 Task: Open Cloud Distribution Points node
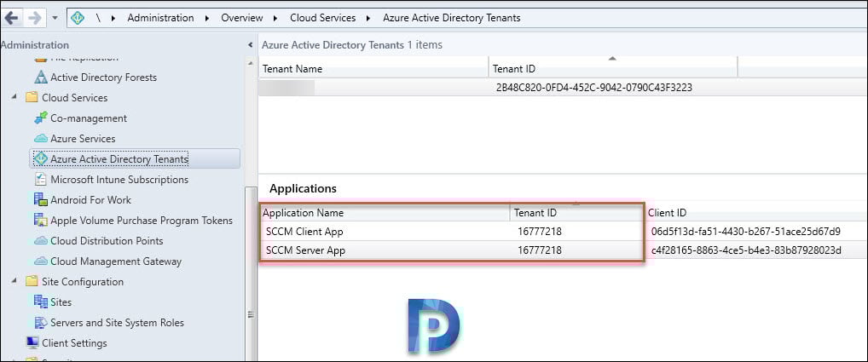(107, 241)
